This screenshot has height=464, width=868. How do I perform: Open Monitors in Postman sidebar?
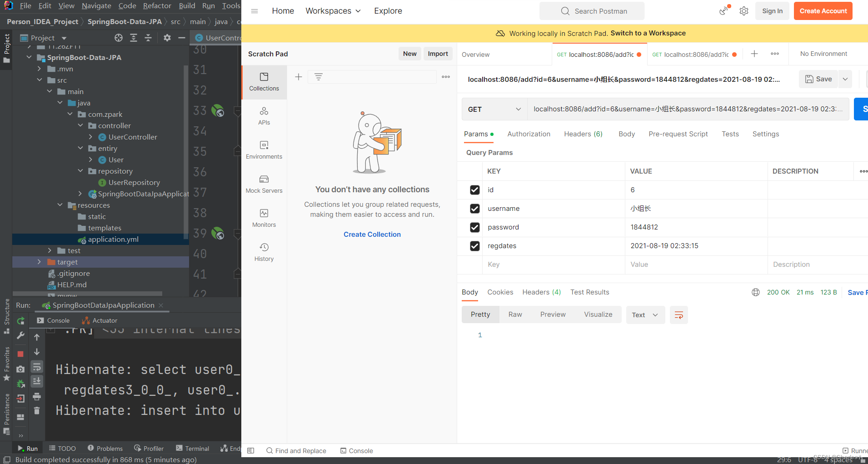[x=264, y=219]
